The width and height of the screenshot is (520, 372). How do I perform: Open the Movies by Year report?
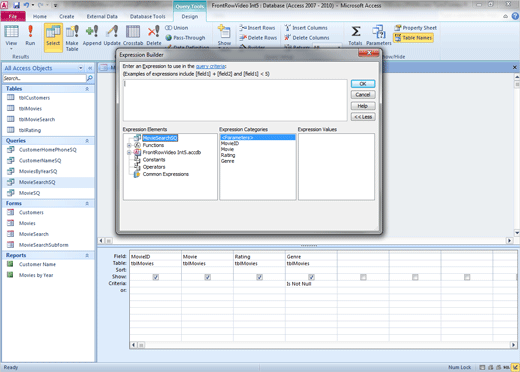click(36, 275)
